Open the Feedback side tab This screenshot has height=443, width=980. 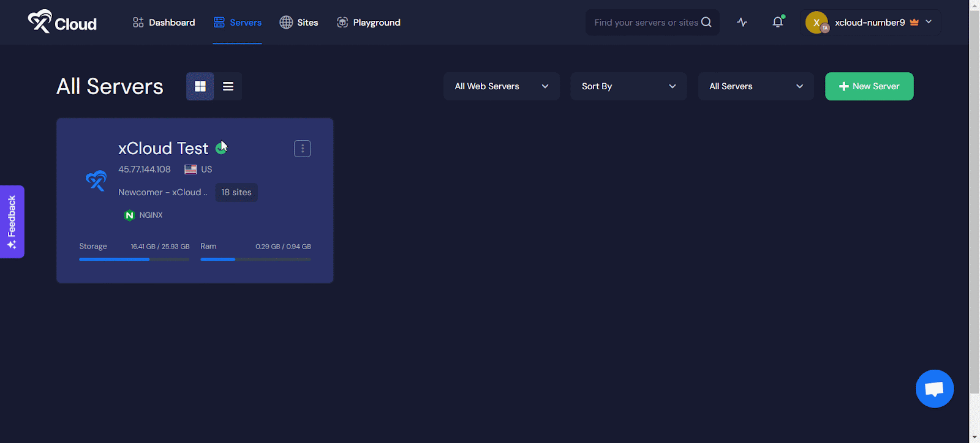point(12,221)
